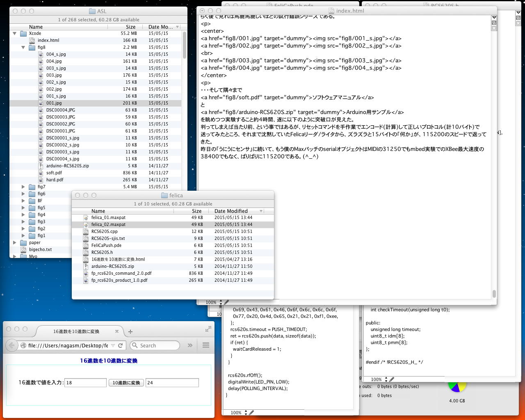This screenshot has width=525, height=420.
Task: Sort ASL window by Date Modified column
Action: [x=162, y=27]
